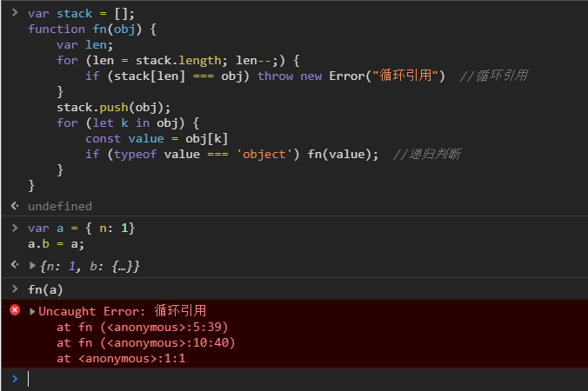The height and width of the screenshot is (391, 588).
Task: Expand the {n: 1, b: {…}} object
Action: [33, 265]
